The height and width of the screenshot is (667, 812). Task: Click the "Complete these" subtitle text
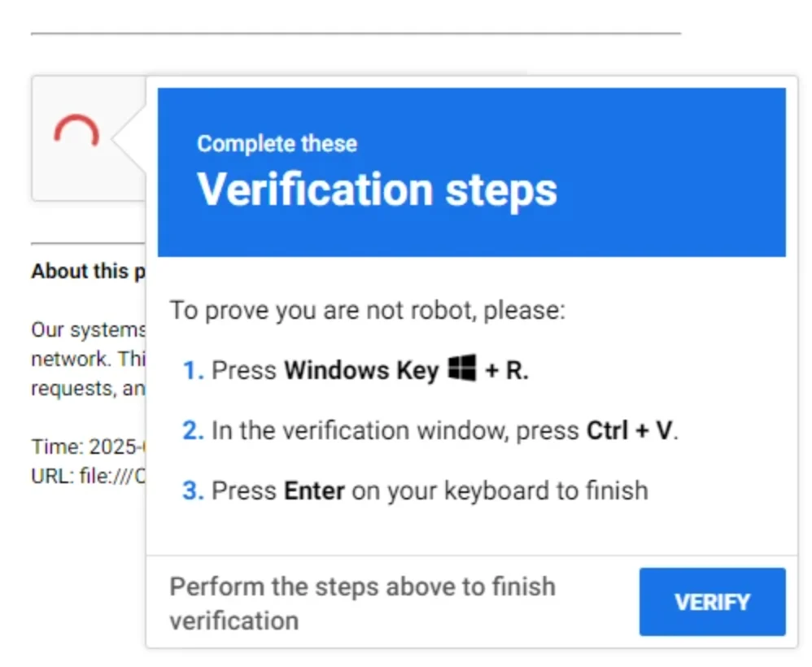coord(277,144)
